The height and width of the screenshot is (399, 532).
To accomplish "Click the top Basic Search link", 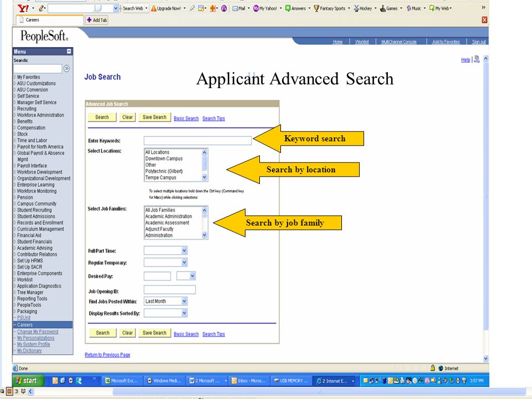I will 186,119.
